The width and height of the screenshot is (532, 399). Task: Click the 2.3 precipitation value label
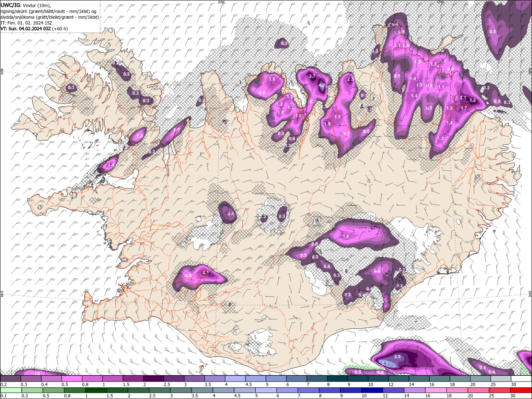[350, 79]
